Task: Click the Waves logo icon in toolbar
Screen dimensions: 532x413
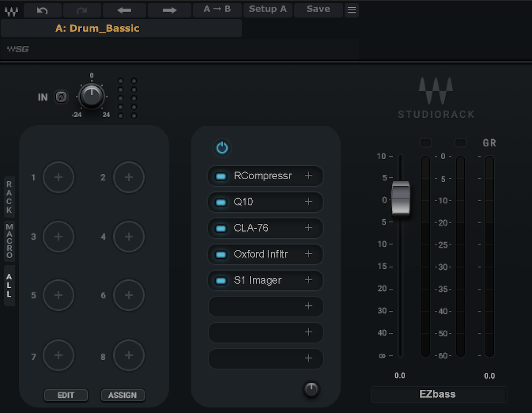Action: [11, 11]
